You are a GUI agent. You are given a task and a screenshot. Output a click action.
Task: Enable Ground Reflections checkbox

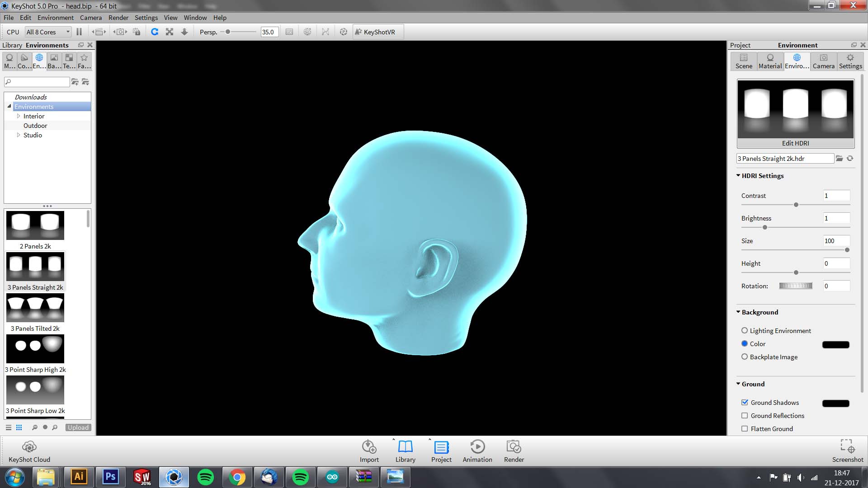(x=745, y=415)
